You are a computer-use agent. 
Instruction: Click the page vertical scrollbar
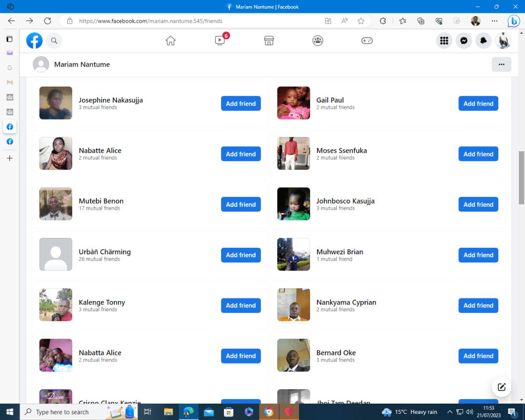(x=521, y=177)
